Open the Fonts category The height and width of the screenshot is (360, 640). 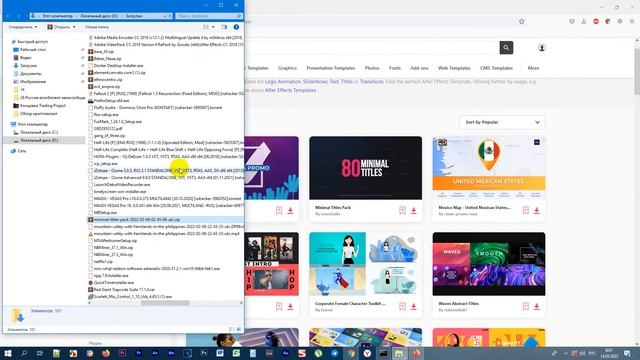[x=395, y=68]
